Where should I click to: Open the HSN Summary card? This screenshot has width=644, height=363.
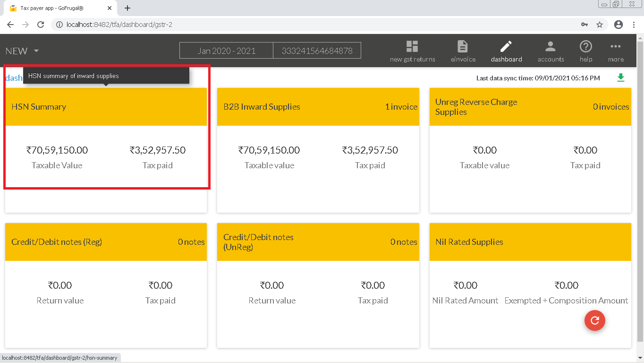pos(106,150)
